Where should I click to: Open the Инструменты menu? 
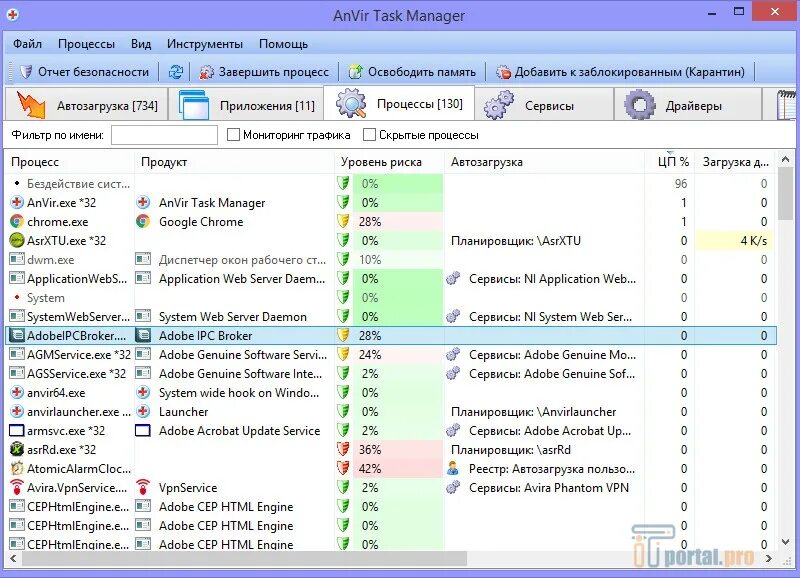coord(205,44)
